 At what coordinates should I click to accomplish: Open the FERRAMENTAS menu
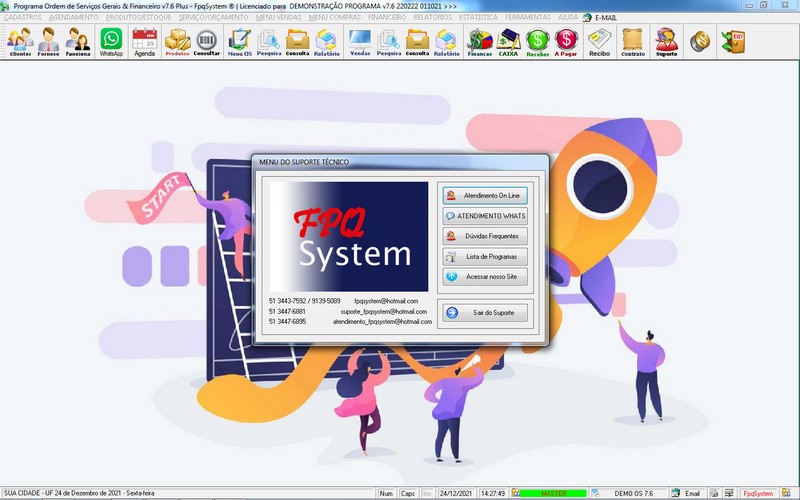pyautogui.click(x=529, y=17)
